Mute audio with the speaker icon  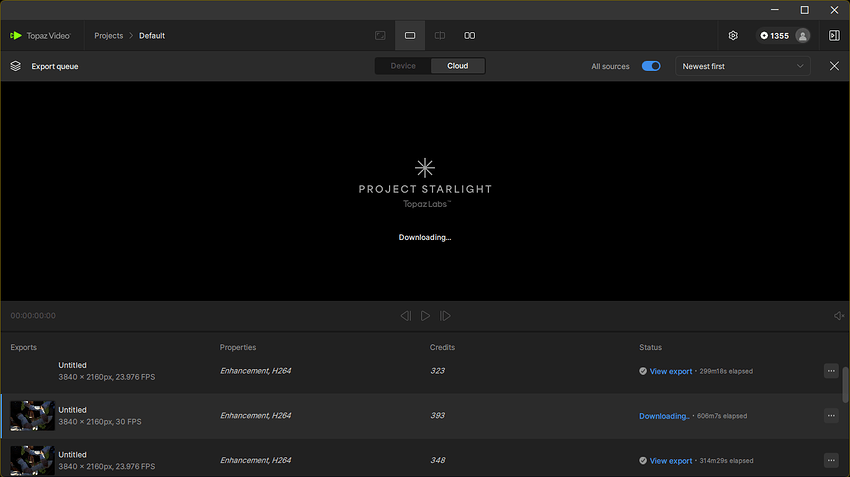(x=839, y=315)
